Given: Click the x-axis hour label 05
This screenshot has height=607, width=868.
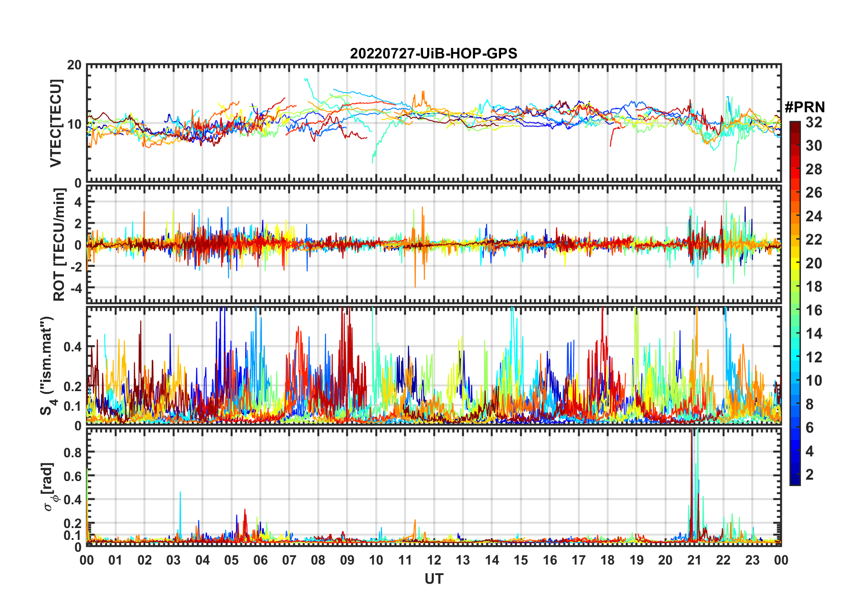Looking at the screenshot, I should (x=231, y=560).
